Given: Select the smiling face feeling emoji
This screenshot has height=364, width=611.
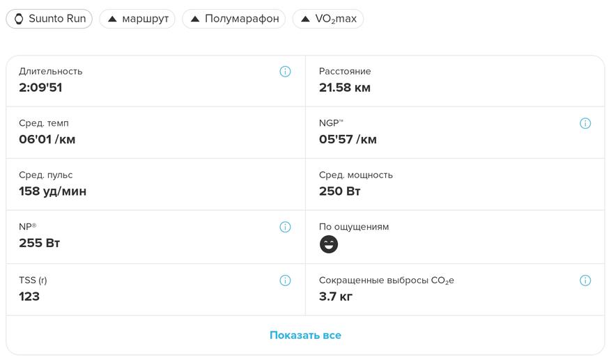Looking at the screenshot, I should coord(328,244).
